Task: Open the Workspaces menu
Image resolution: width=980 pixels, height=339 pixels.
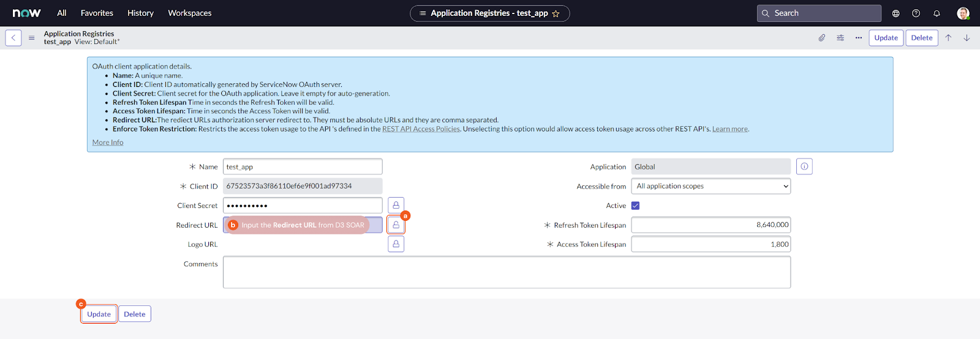Action: click(x=189, y=13)
